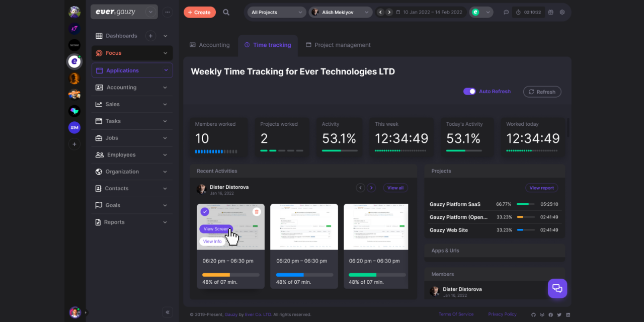Open the Alish Meklyov employee dropdown

point(341,12)
